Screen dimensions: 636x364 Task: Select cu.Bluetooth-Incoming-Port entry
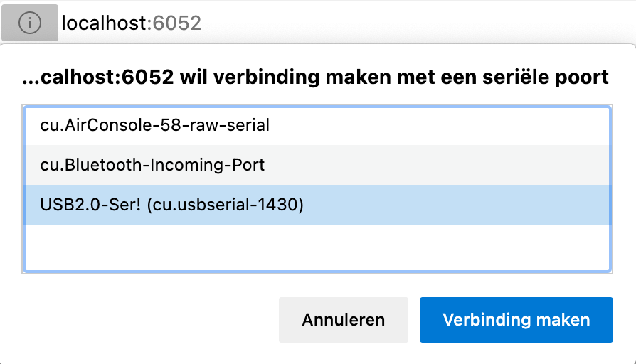point(317,165)
